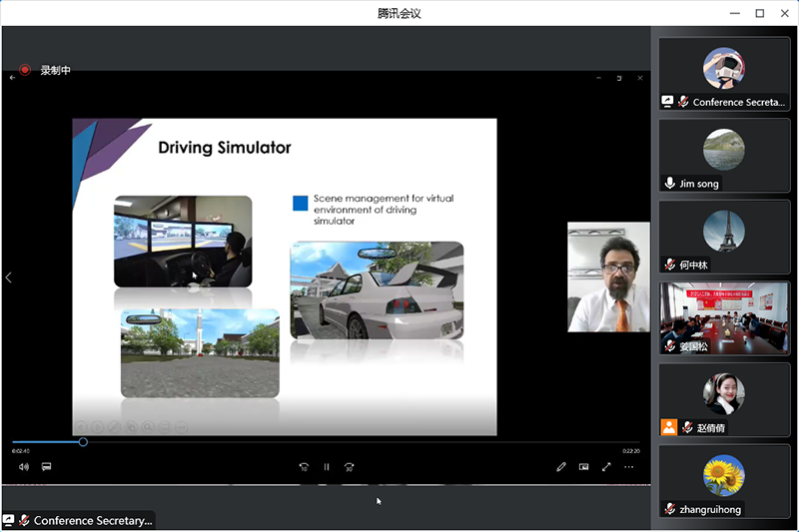Skip forward 30 seconds in the video

[x=349, y=467]
